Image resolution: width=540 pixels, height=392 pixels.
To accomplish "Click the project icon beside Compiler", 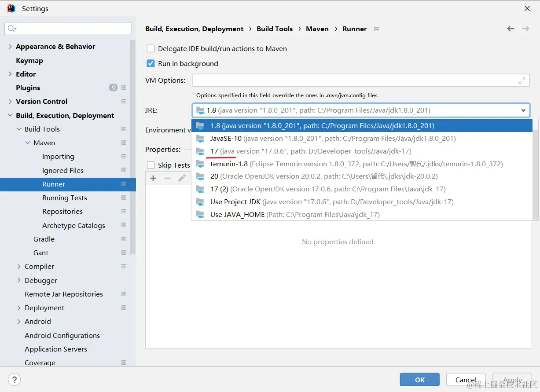I will pos(124,266).
